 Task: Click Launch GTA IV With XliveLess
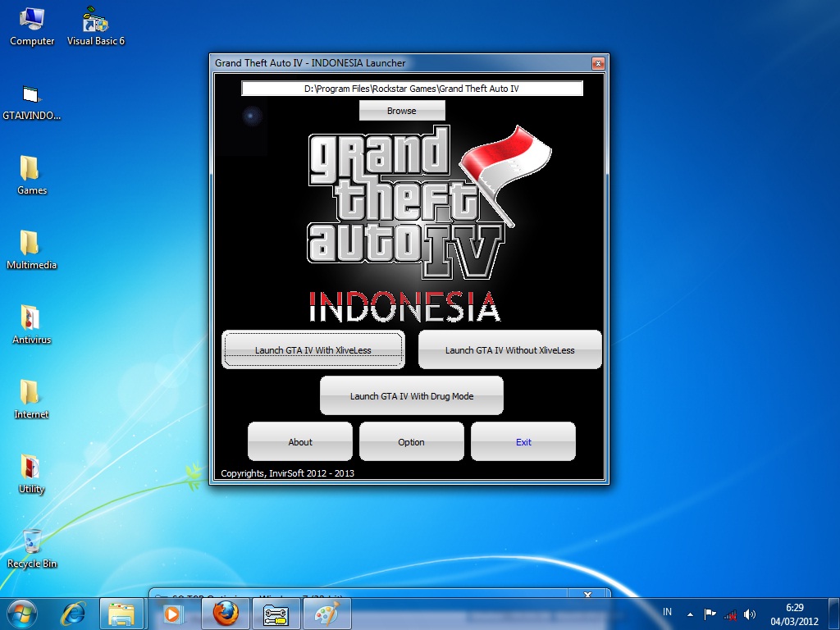coord(313,349)
